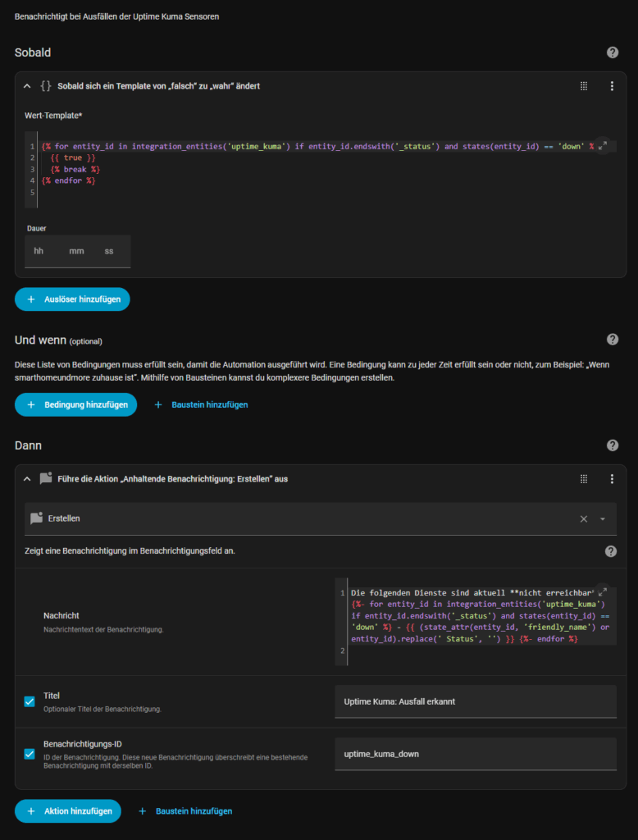Click Baustein hinzufügen next to Bedingung
Image resolution: width=638 pixels, height=840 pixels.
click(x=202, y=405)
